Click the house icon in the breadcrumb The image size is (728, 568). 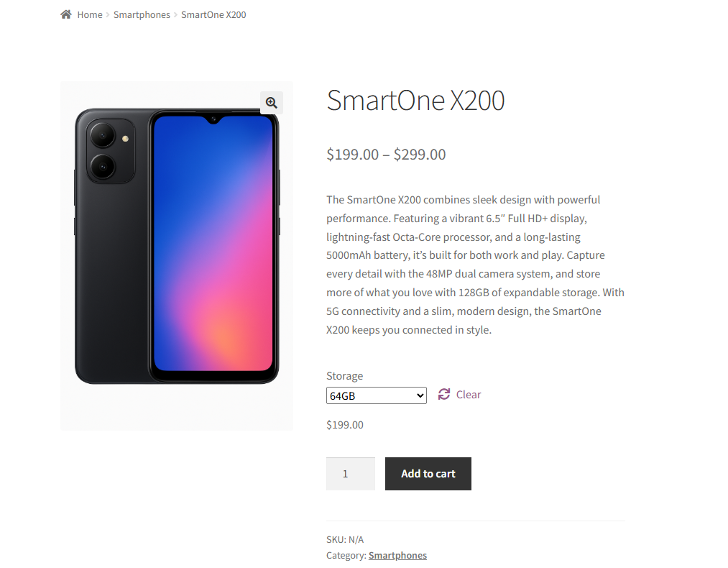[x=66, y=14]
